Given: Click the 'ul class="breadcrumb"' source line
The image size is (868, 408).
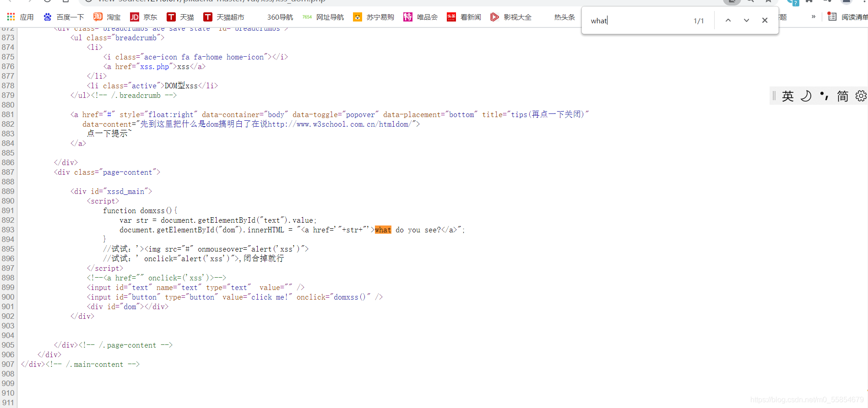Looking at the screenshot, I should click(117, 38).
